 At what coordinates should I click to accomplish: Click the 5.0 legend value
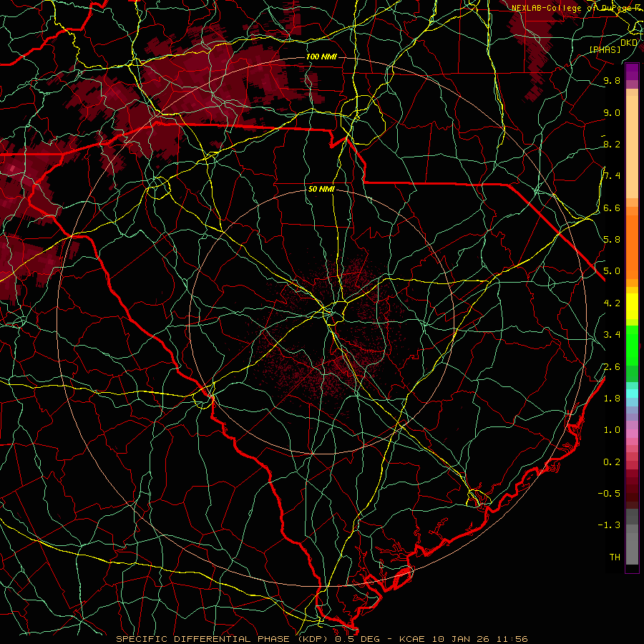(612, 271)
